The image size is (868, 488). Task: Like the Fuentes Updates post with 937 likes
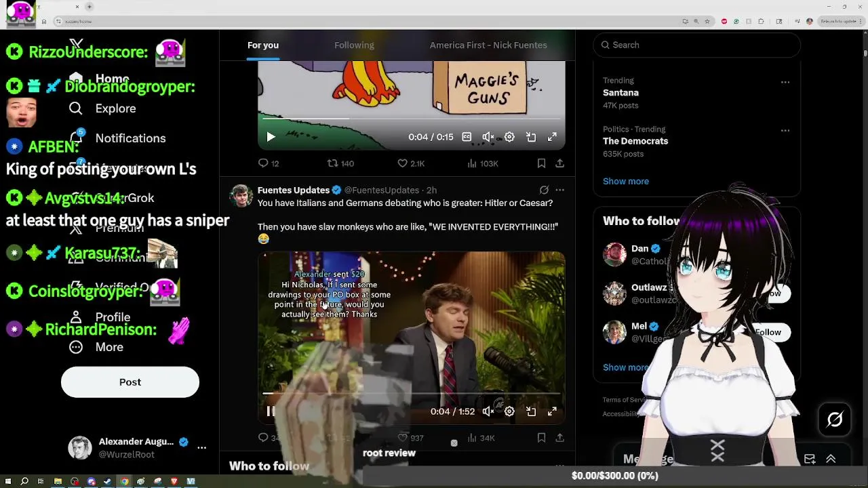pyautogui.click(x=411, y=438)
